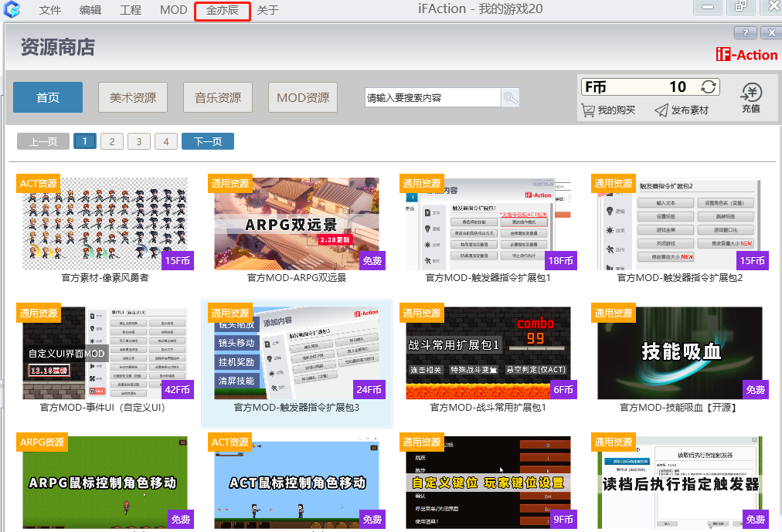Screen dimensions: 782x532
Task: Open 读档后执行指定触发器 thumbnail
Action: click(680, 482)
